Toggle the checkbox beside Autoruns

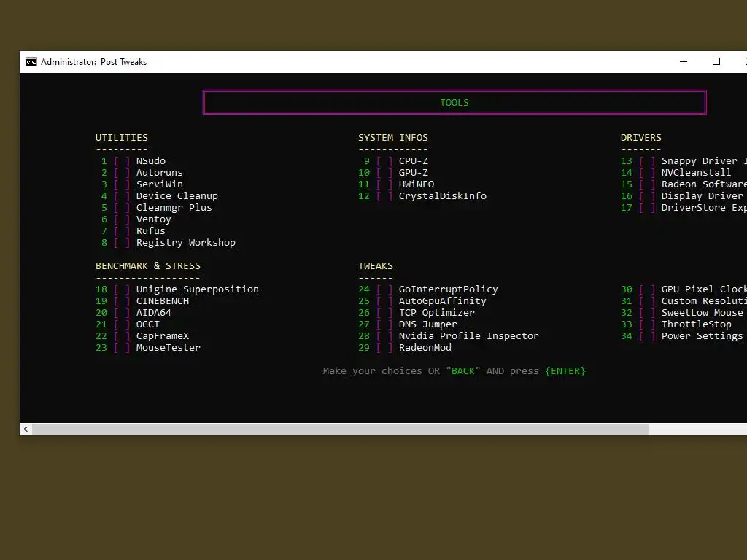click(122, 172)
